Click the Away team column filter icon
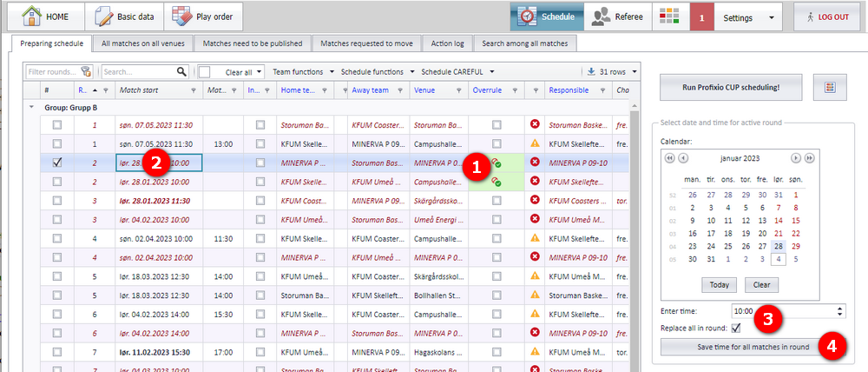The image size is (868, 372). [402, 90]
